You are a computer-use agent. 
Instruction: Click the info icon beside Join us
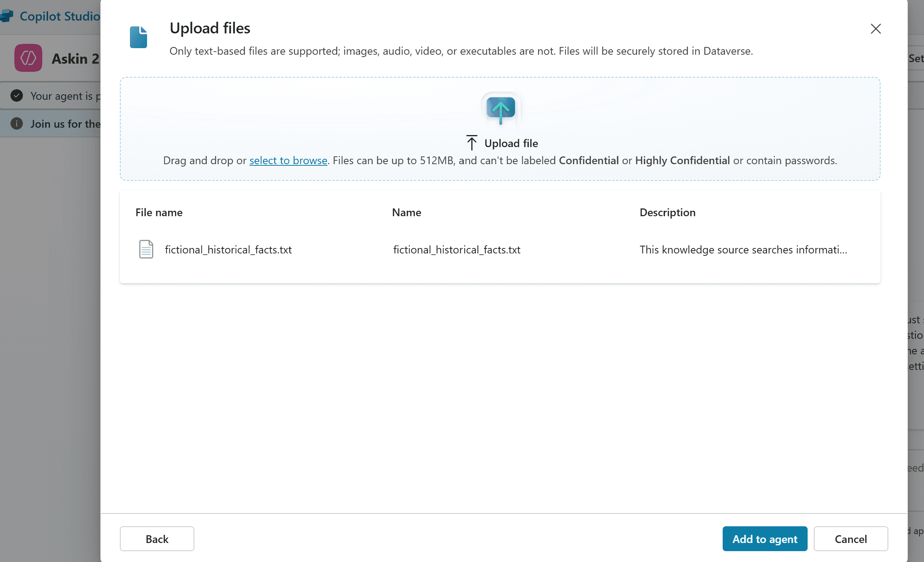(x=17, y=123)
